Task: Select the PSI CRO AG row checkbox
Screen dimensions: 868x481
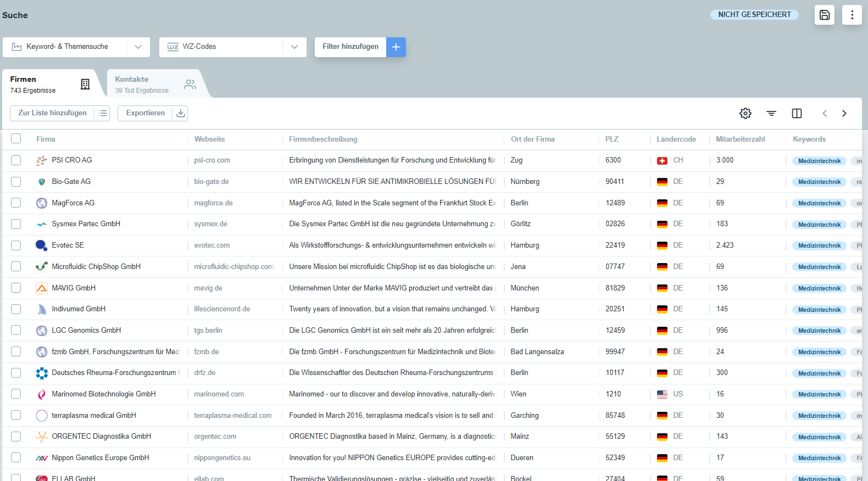Action: (x=16, y=160)
